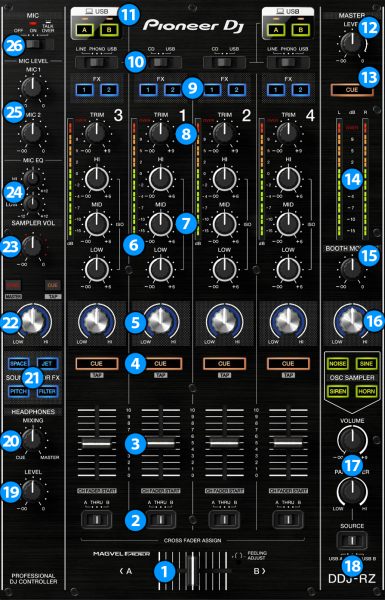The height and width of the screenshot is (600, 385).
Task: Enable the FILTER sound color FX
Action: [47, 391]
